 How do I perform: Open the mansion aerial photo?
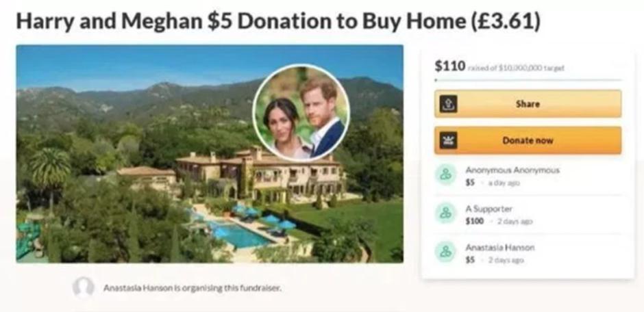210,154
